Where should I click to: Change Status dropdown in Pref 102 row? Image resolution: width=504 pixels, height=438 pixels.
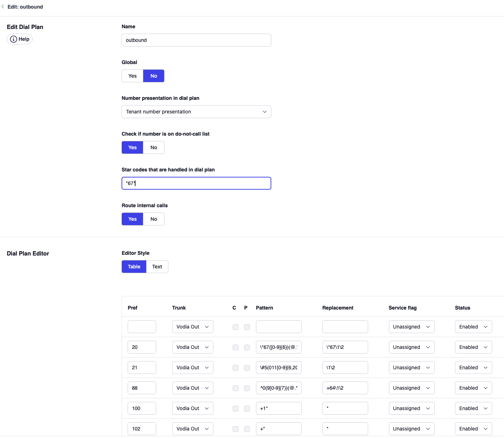tap(473, 429)
